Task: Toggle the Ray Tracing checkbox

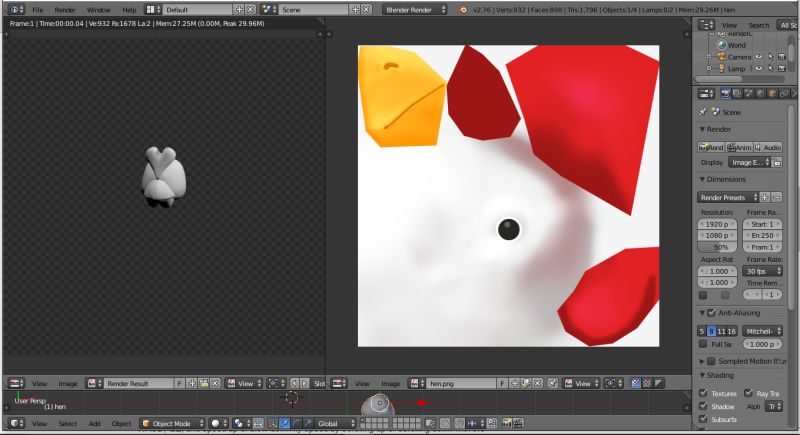Action: [x=748, y=393]
